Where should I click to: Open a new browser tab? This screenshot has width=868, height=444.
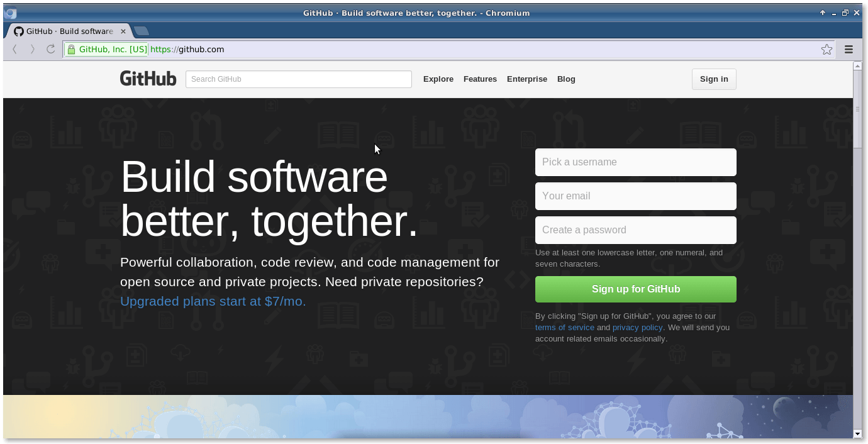click(x=141, y=30)
